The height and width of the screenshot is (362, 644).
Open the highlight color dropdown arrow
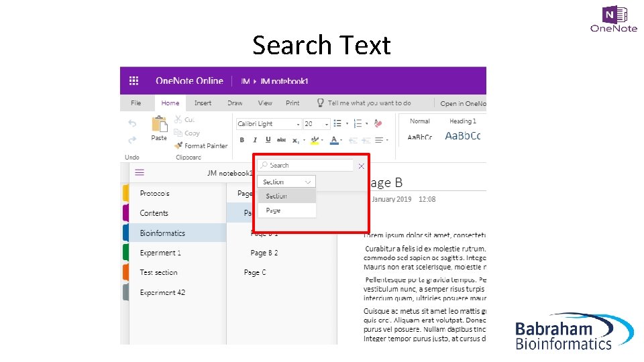(x=322, y=140)
